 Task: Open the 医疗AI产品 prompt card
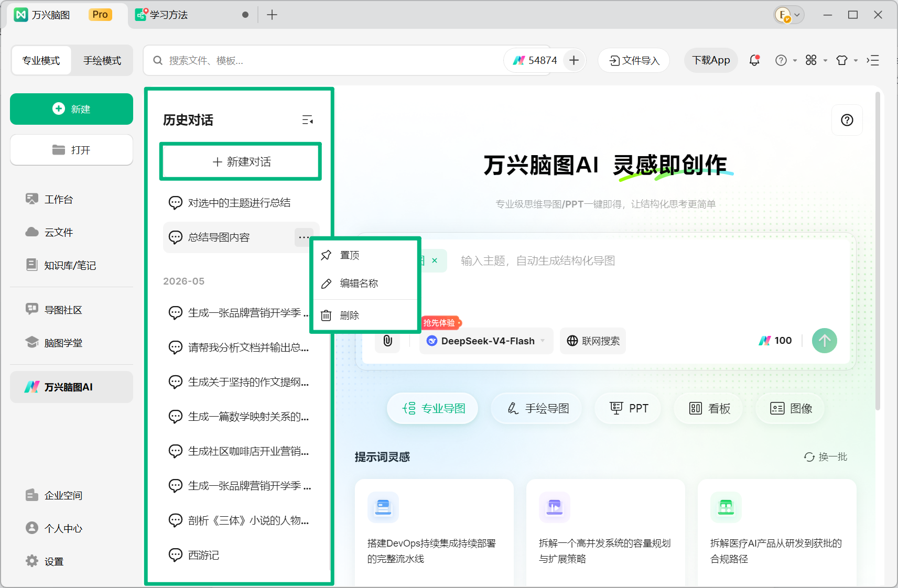coord(777,532)
